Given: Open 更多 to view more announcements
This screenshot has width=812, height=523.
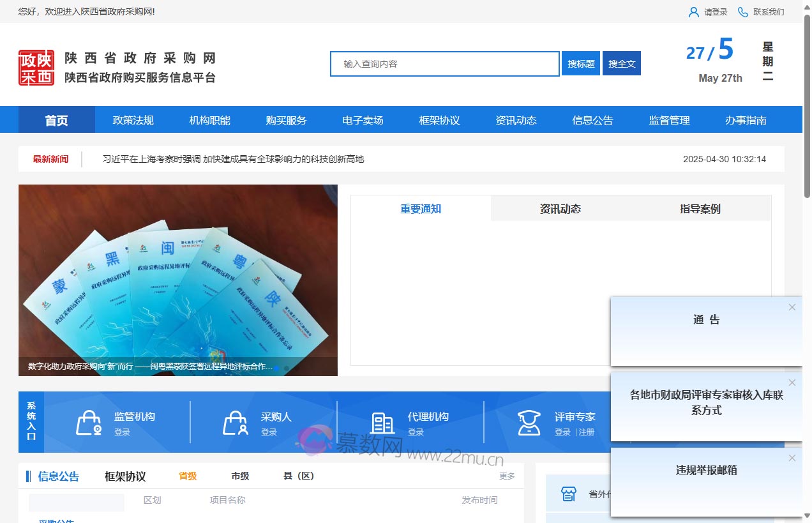Looking at the screenshot, I should (x=506, y=476).
